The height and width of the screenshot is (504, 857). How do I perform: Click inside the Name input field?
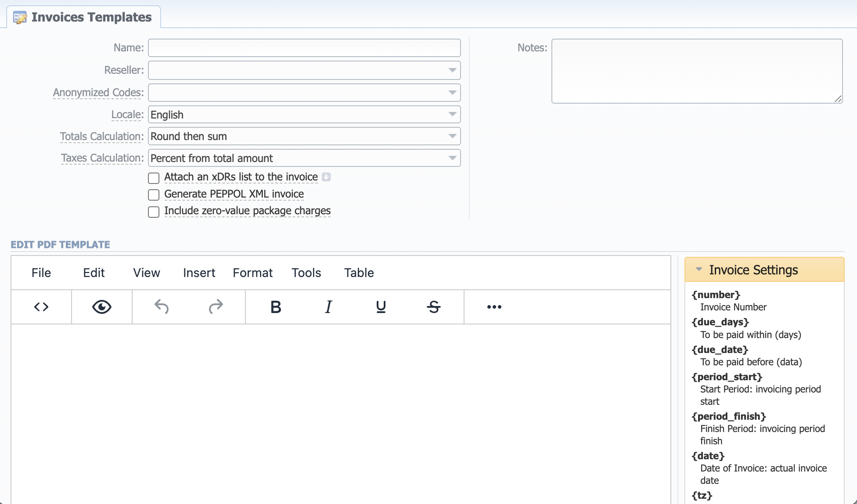(x=304, y=47)
